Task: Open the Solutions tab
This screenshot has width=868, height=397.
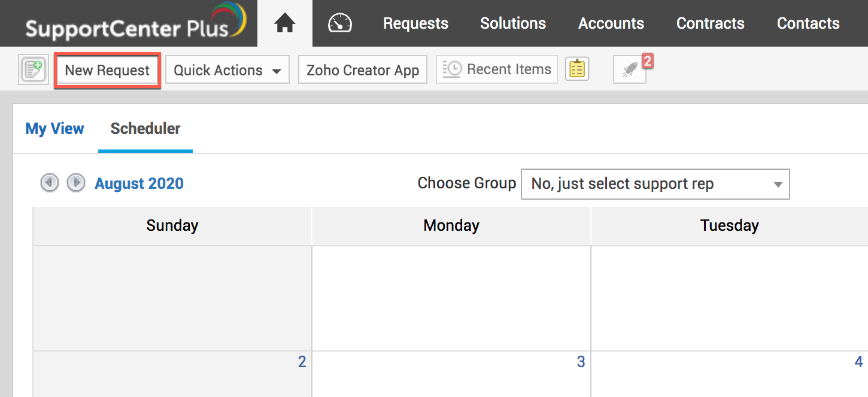Action: [513, 23]
